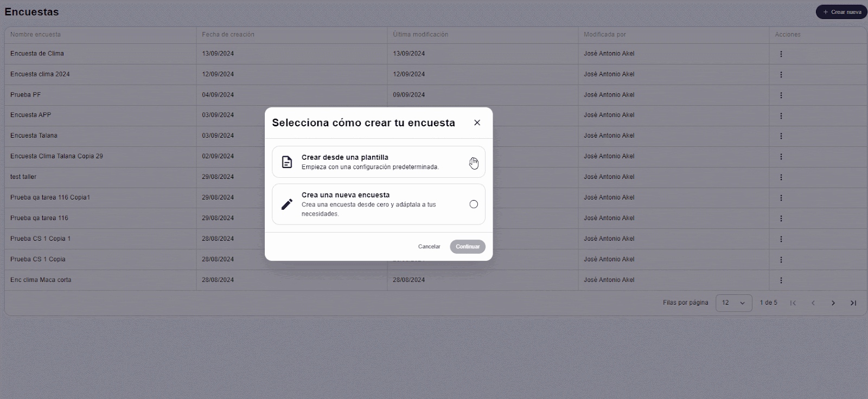Open actions menu for Enc clima Maca corta
The height and width of the screenshot is (399, 868).
pyautogui.click(x=781, y=280)
